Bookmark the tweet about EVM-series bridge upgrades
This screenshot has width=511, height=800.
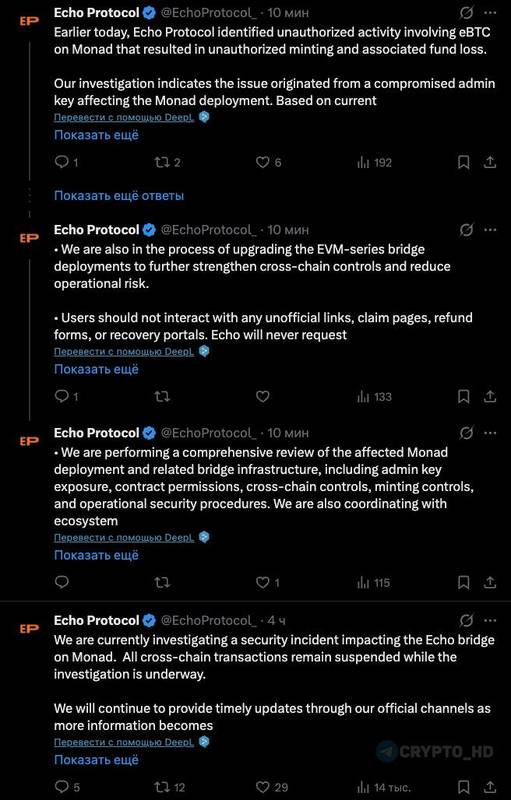(464, 396)
